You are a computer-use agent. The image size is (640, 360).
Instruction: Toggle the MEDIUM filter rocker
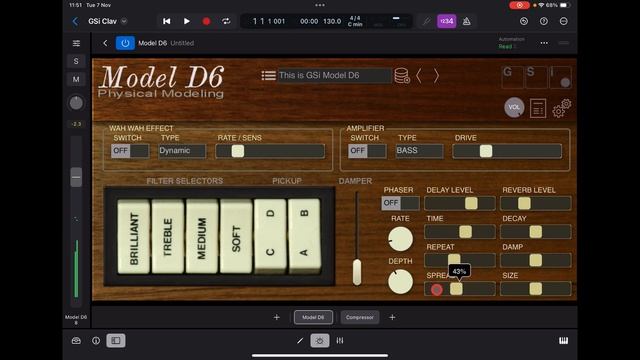pyautogui.click(x=202, y=237)
